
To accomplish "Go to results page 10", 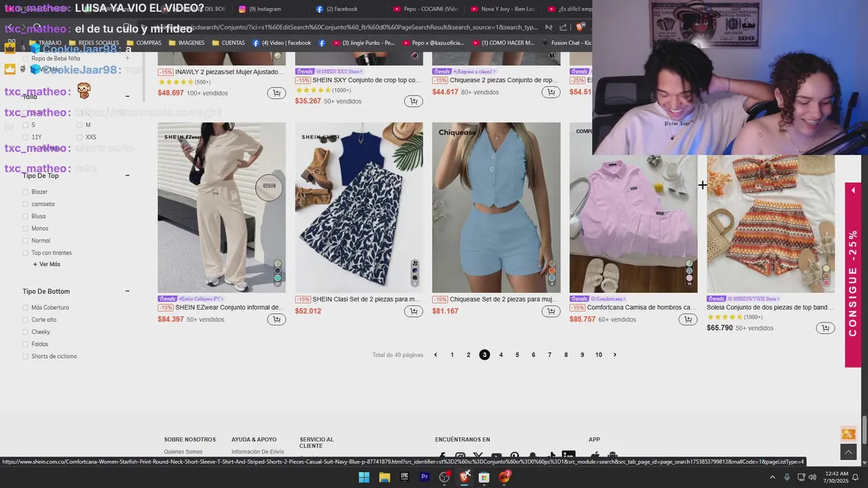I will pyautogui.click(x=599, y=355).
